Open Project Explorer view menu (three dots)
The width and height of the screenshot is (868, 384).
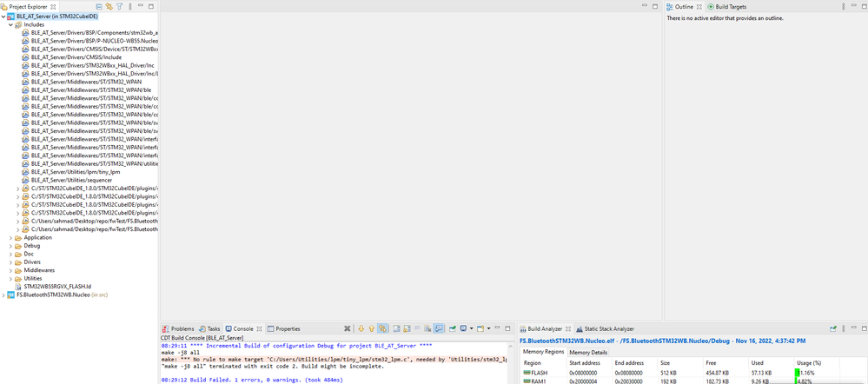click(130, 7)
